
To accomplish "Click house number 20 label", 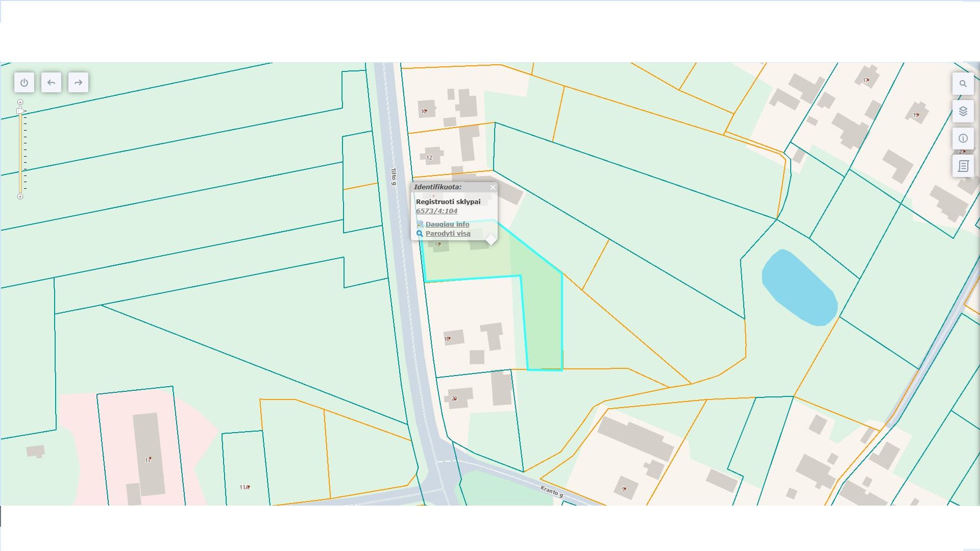I will [454, 398].
